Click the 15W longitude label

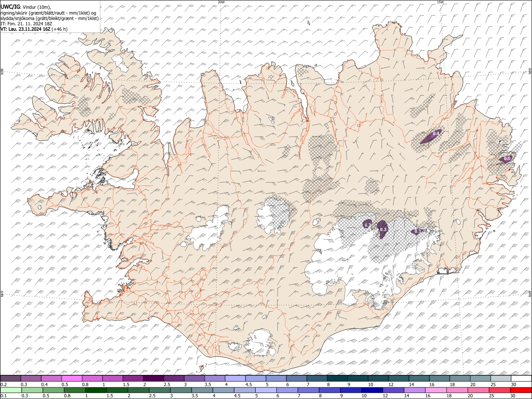440,2
